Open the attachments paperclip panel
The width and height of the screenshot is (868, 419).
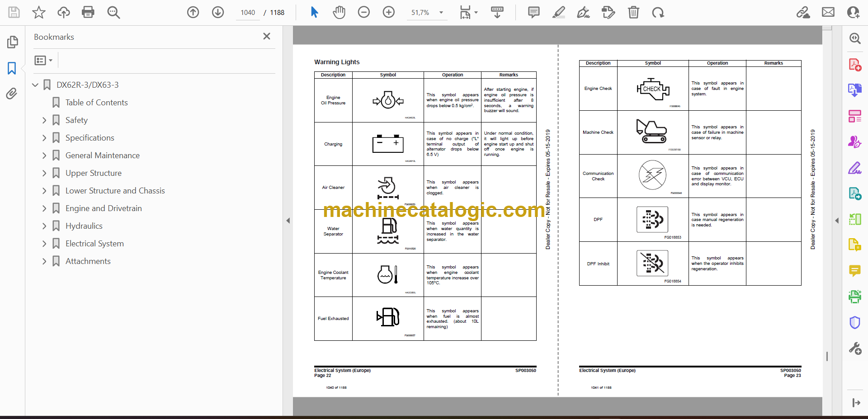tap(12, 94)
